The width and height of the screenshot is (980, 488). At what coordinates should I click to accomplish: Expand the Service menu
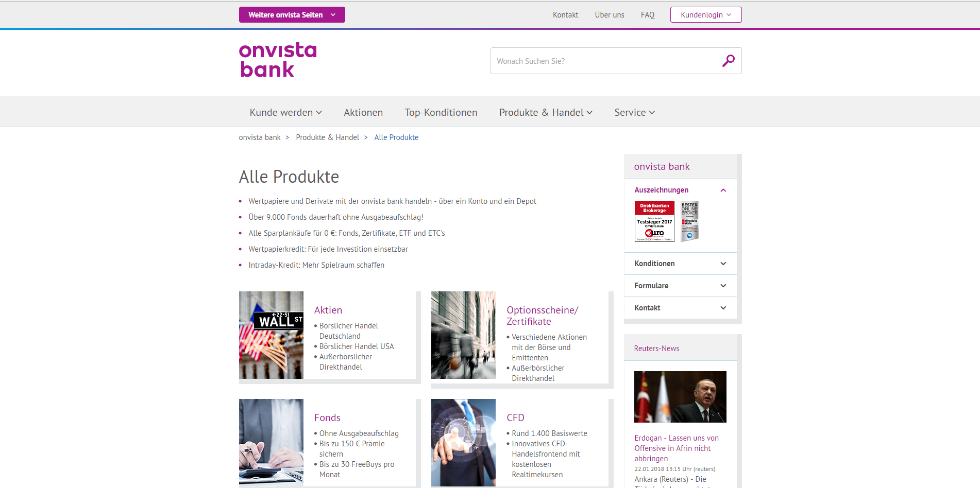pos(634,112)
